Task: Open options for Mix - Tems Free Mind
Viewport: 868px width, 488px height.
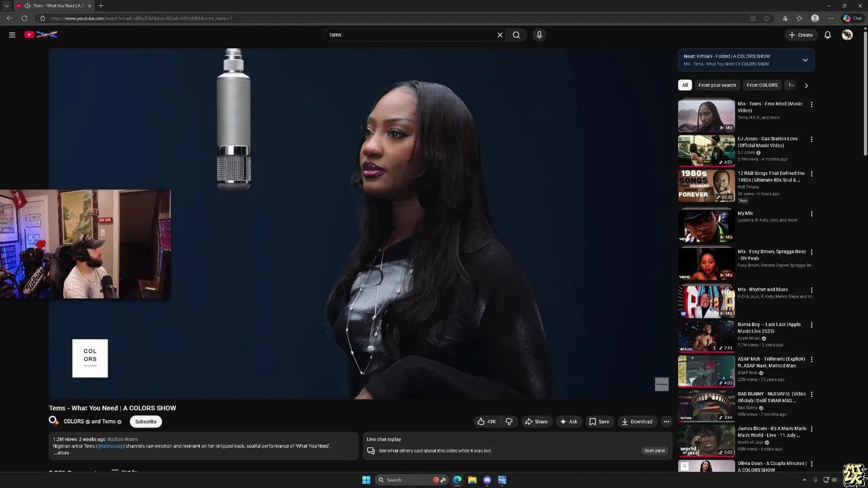Action: click(811, 104)
